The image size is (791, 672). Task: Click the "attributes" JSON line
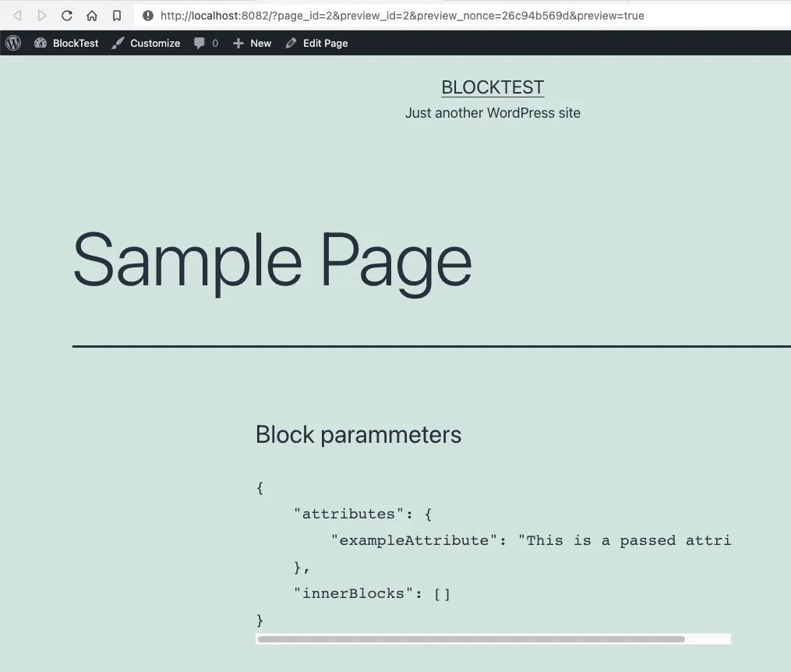(x=362, y=514)
